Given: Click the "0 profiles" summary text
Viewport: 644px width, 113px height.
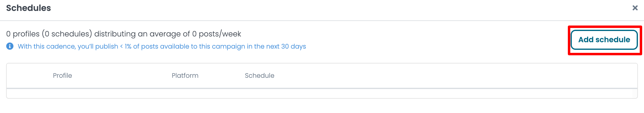Looking at the screenshot, I should click(x=23, y=34).
